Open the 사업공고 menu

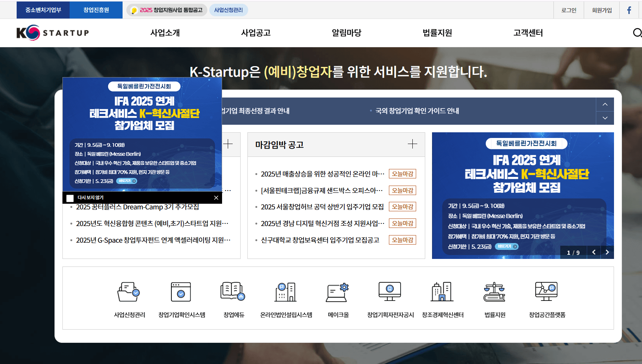pyautogui.click(x=256, y=33)
